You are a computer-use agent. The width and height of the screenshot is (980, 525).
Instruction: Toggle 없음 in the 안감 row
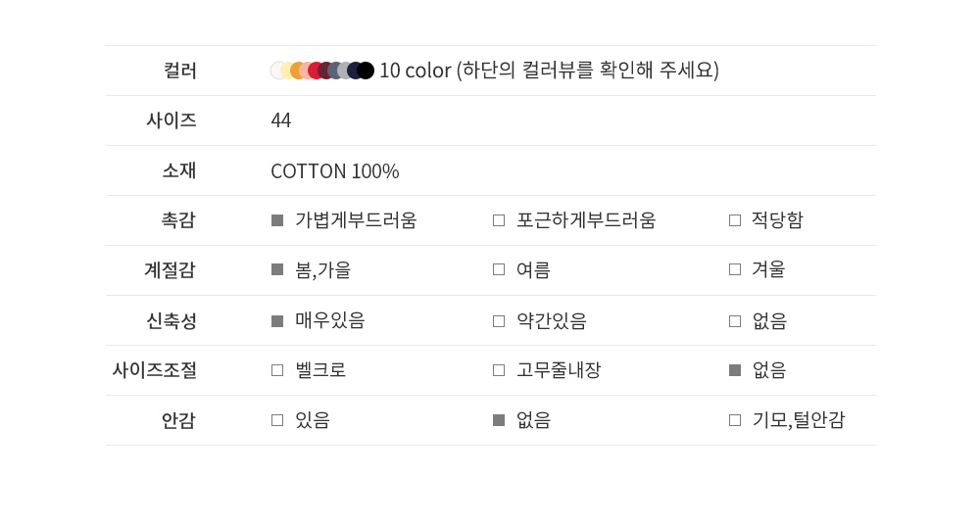tap(499, 420)
